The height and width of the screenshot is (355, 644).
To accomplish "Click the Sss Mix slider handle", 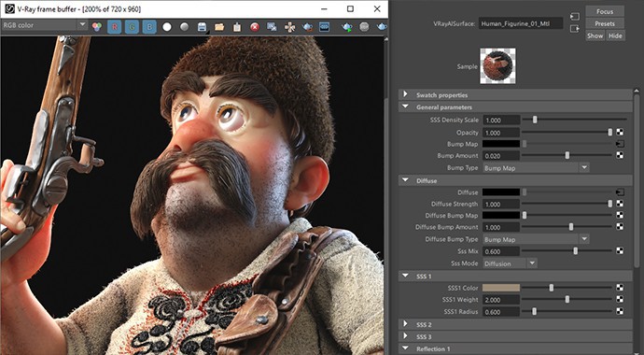I will pyautogui.click(x=576, y=251).
